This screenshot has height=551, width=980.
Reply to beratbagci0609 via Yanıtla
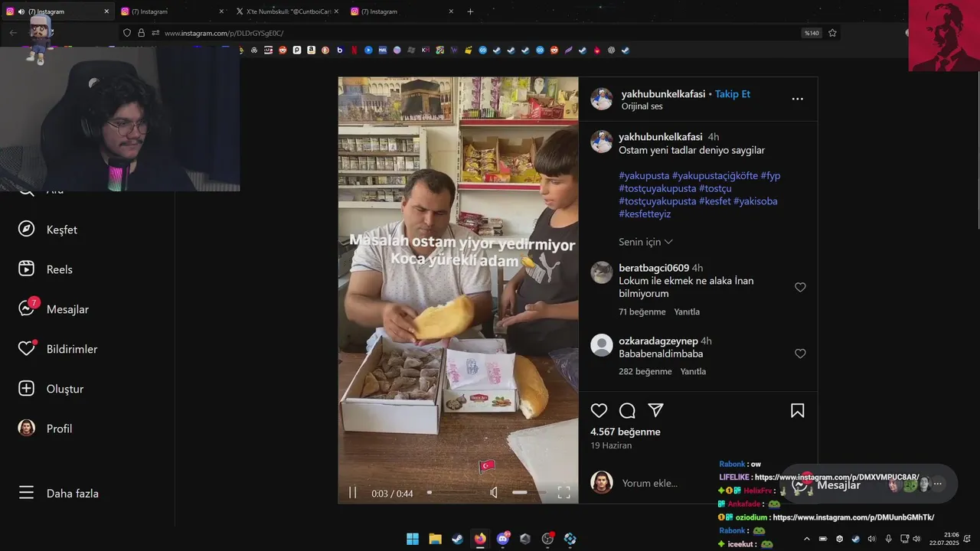pyautogui.click(x=687, y=312)
